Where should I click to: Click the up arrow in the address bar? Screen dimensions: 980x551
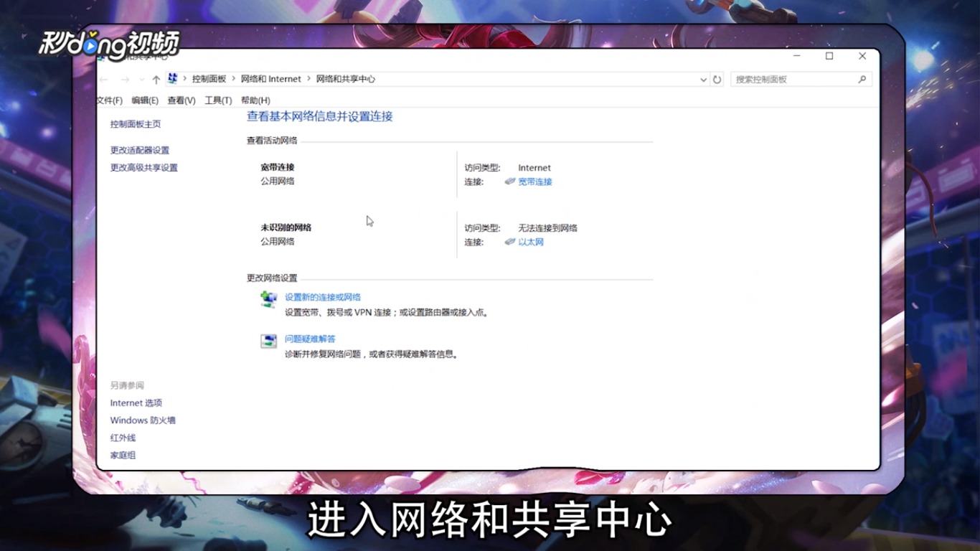click(156, 79)
